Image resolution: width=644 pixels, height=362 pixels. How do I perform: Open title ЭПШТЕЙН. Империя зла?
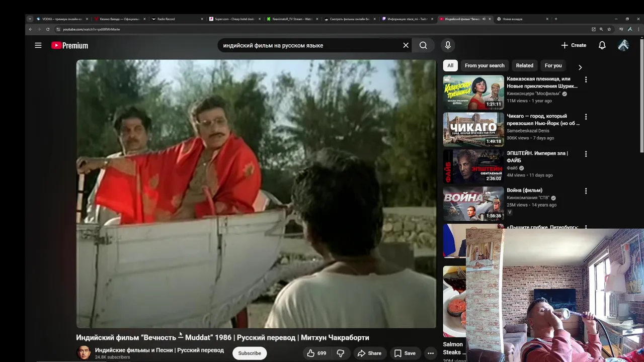coord(537,157)
